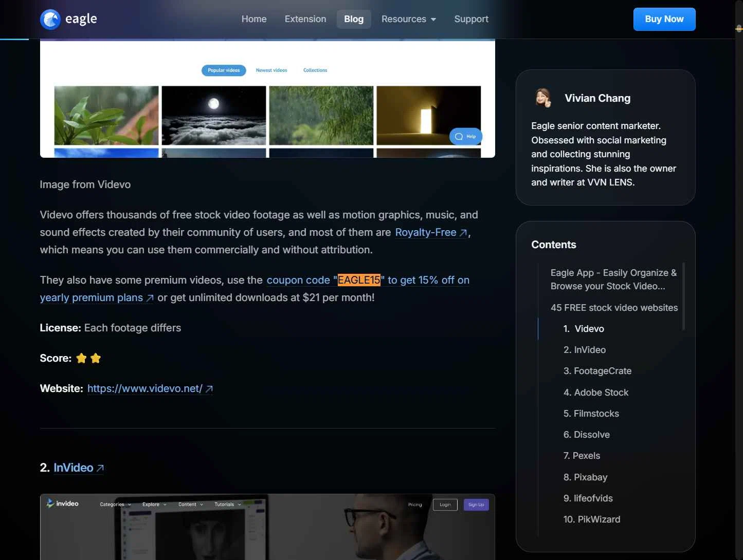Click the rainy bamboo video thumbnail
This screenshot has width=743, height=560.
pyautogui.click(x=321, y=116)
